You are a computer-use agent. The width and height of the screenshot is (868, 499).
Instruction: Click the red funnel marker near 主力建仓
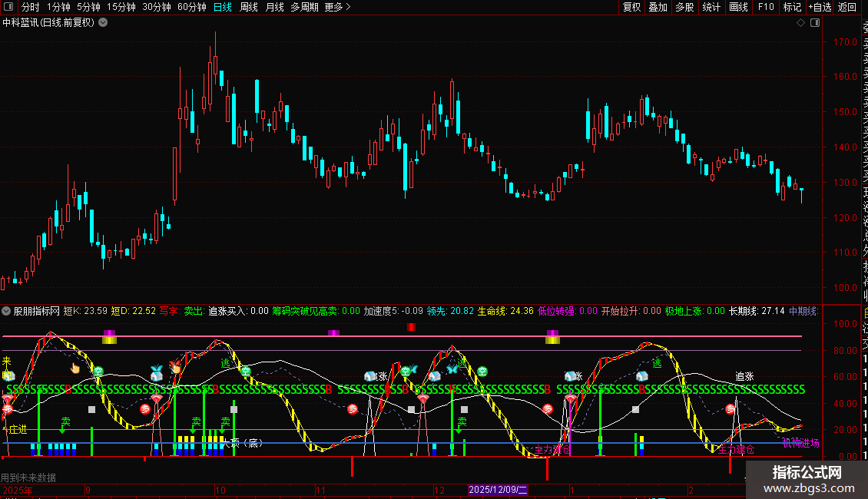pos(570,400)
